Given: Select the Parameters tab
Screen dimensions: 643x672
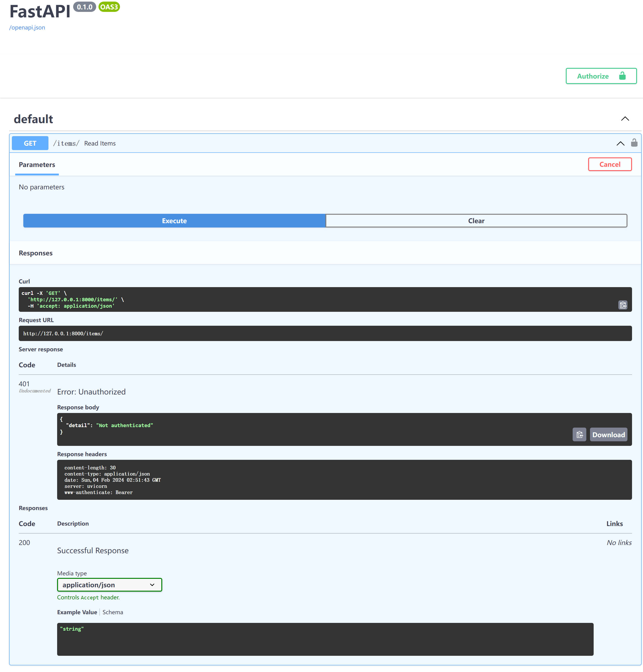Looking at the screenshot, I should [37, 165].
